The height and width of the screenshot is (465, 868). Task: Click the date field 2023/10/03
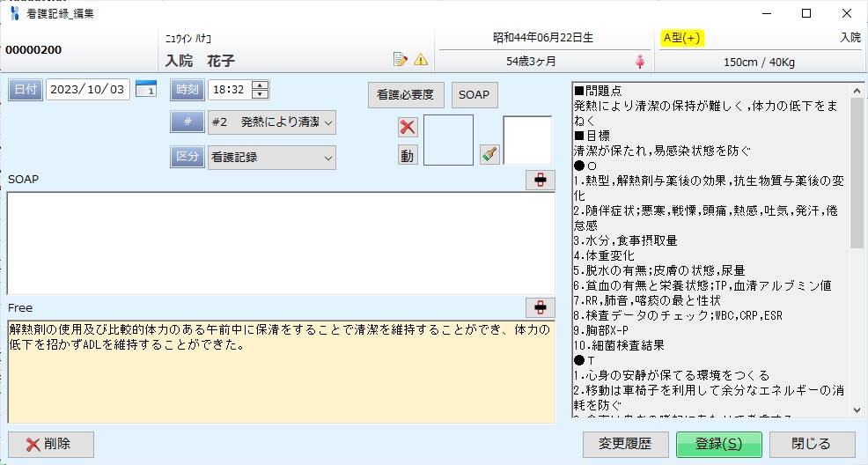[x=87, y=89]
